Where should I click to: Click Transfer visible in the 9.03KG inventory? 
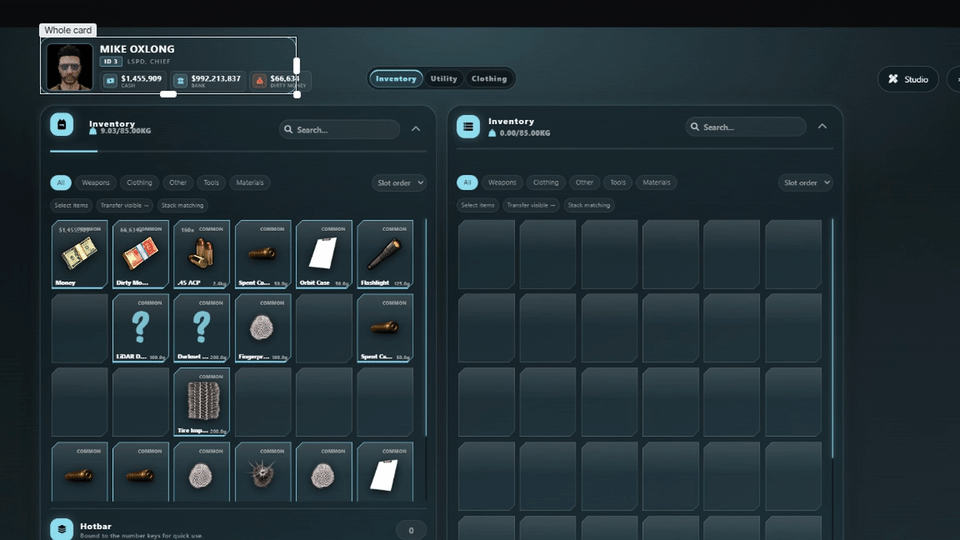pos(124,206)
